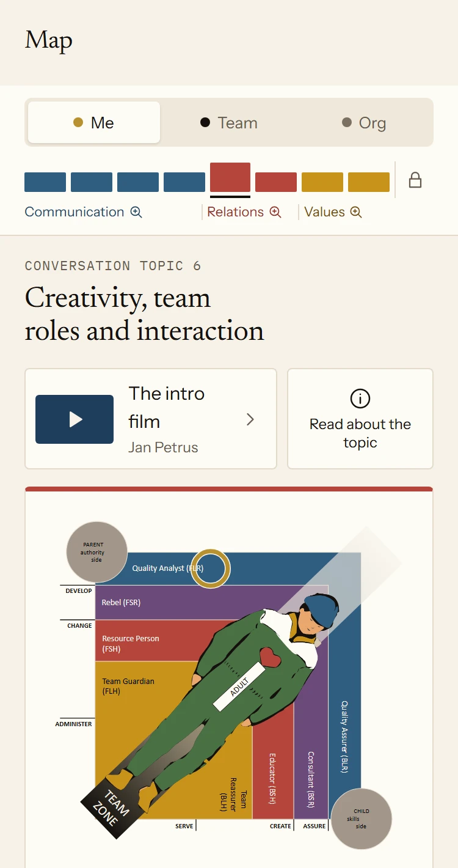The image size is (458, 868).
Task: Click the ADULT label on figure
Action: (x=239, y=688)
